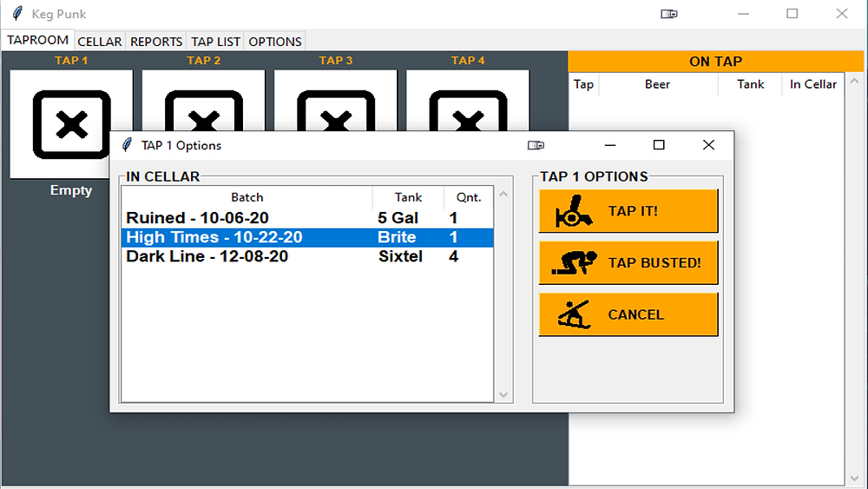Click the Tank column header in In Cellar list

tap(408, 197)
